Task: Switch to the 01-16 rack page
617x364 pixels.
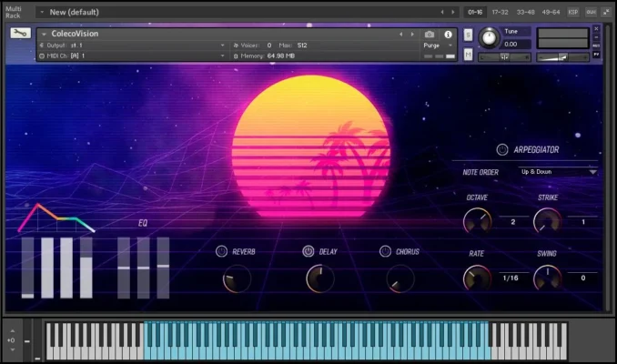Action: point(475,12)
